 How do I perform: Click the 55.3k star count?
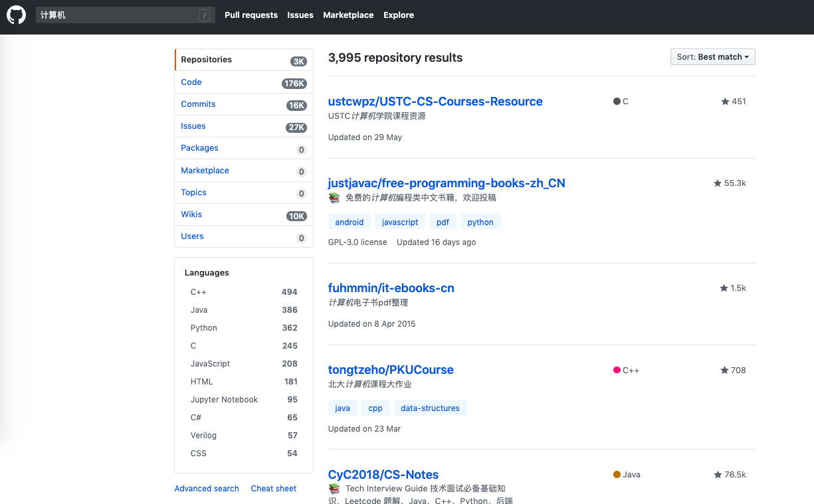pyautogui.click(x=735, y=183)
